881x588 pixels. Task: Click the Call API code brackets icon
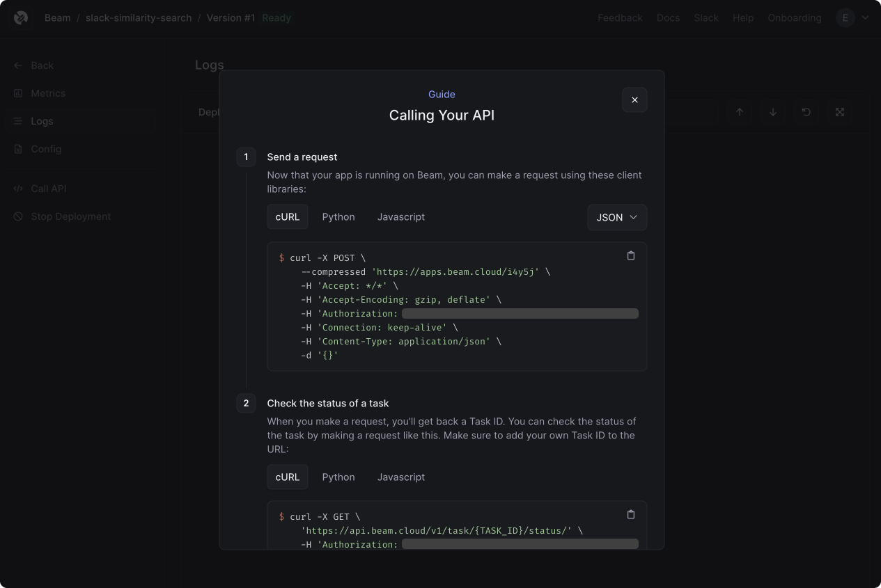point(18,189)
